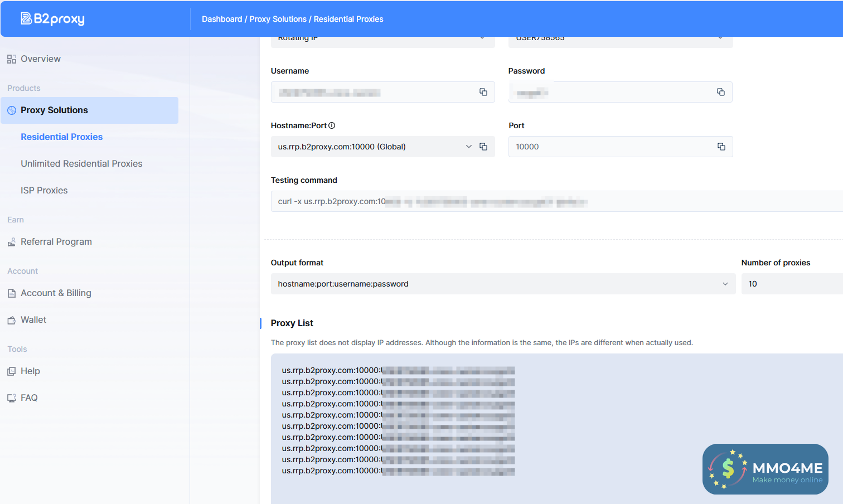Copy the Hostname:Port value
The width and height of the screenshot is (843, 504).
[x=483, y=147]
